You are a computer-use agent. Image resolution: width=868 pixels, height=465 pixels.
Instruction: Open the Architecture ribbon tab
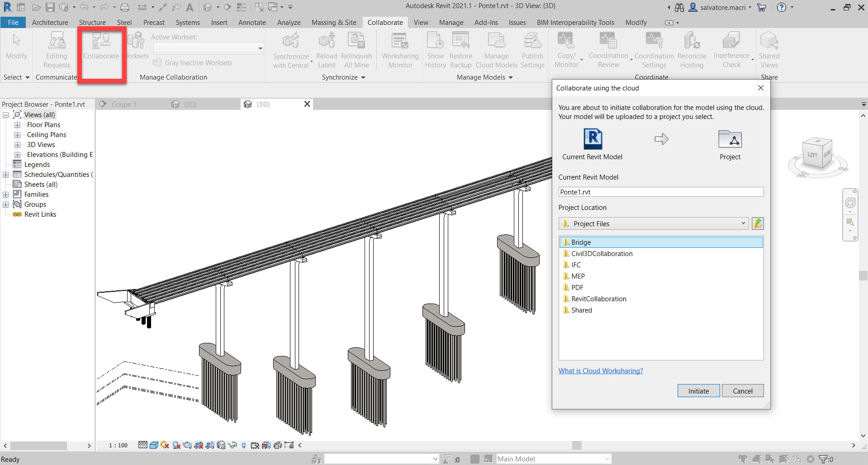pos(50,22)
